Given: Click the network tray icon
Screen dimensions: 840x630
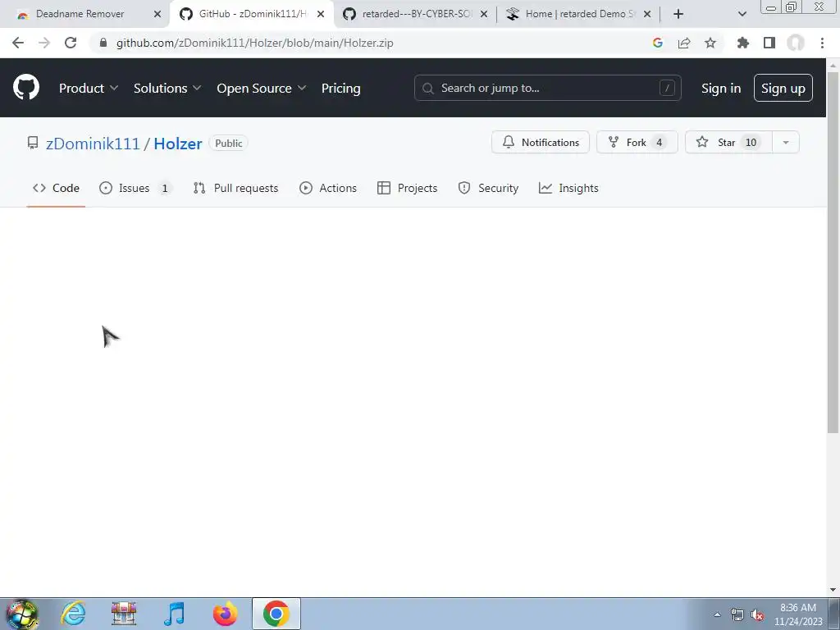Looking at the screenshot, I should 737,615.
